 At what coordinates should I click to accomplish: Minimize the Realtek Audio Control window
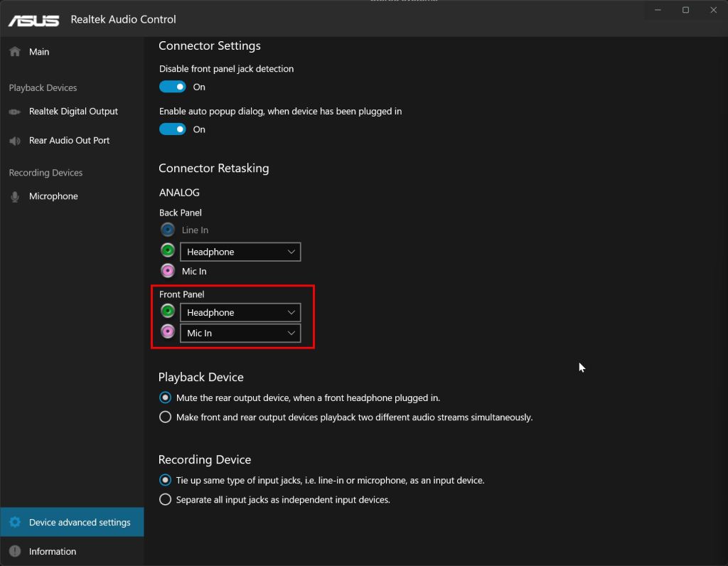(658, 10)
